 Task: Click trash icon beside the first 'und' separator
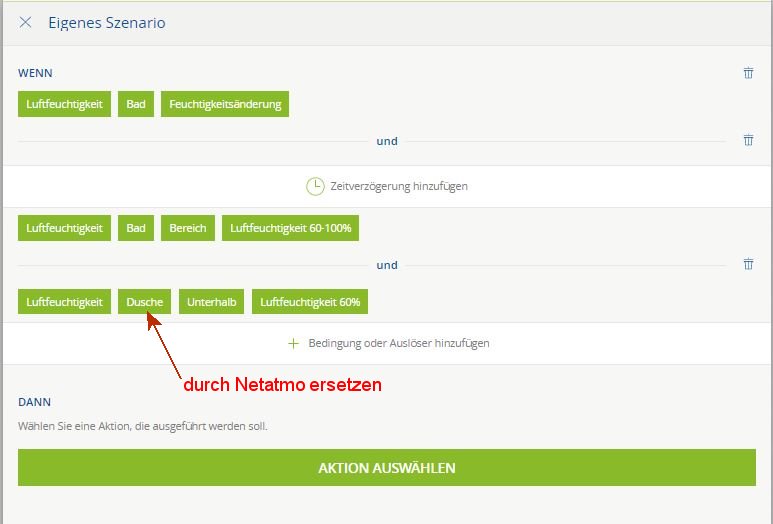pyautogui.click(x=748, y=141)
